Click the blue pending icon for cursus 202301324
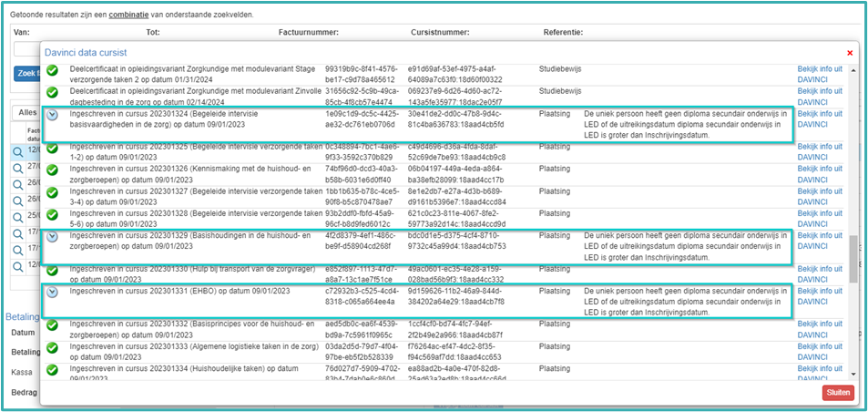 pos(52,115)
